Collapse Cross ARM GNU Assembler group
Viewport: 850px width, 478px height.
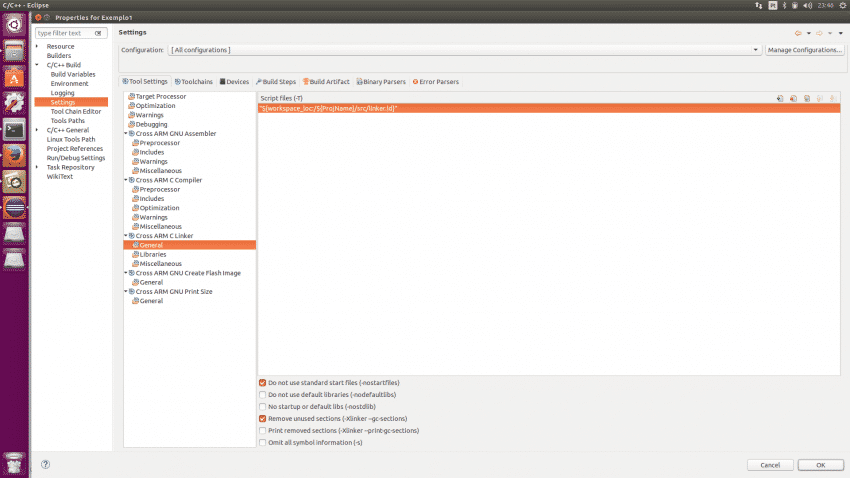(x=126, y=133)
